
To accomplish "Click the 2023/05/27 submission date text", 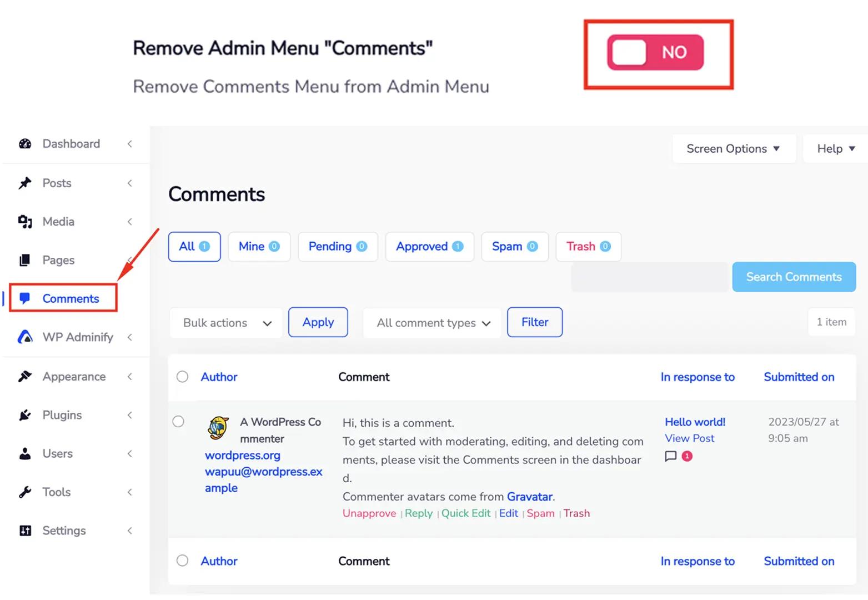I will coord(804,430).
